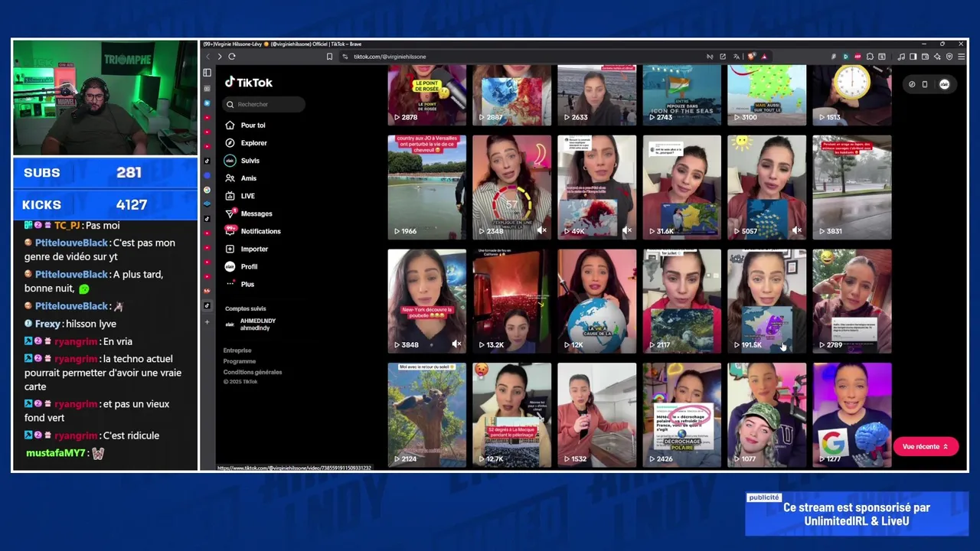The image size is (980, 551).
Task: Open Brave Shields lion icon
Action: tap(752, 57)
